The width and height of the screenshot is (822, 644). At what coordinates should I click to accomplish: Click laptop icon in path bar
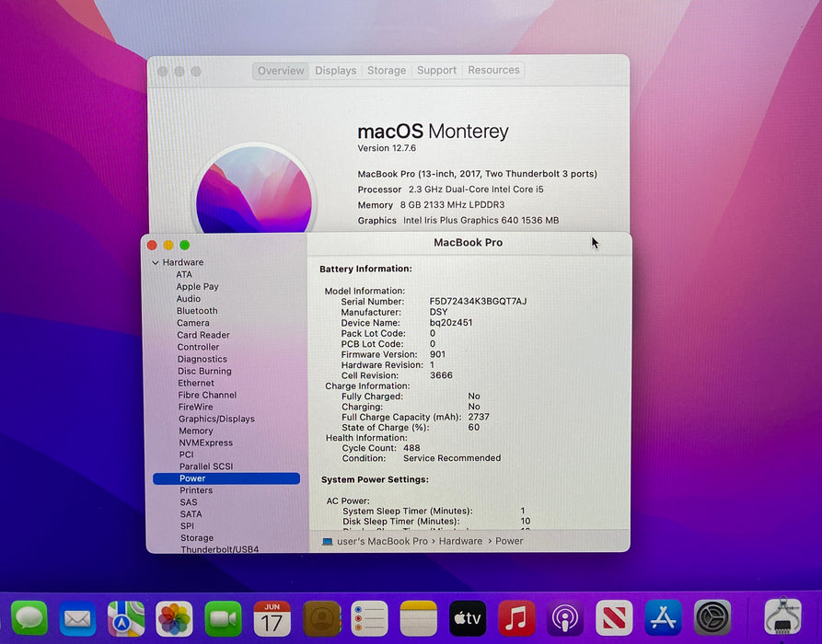(327, 541)
